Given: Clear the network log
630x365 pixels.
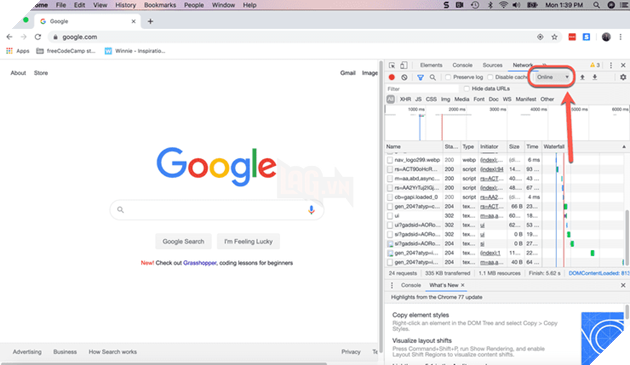Looking at the screenshot, I should click(404, 77).
